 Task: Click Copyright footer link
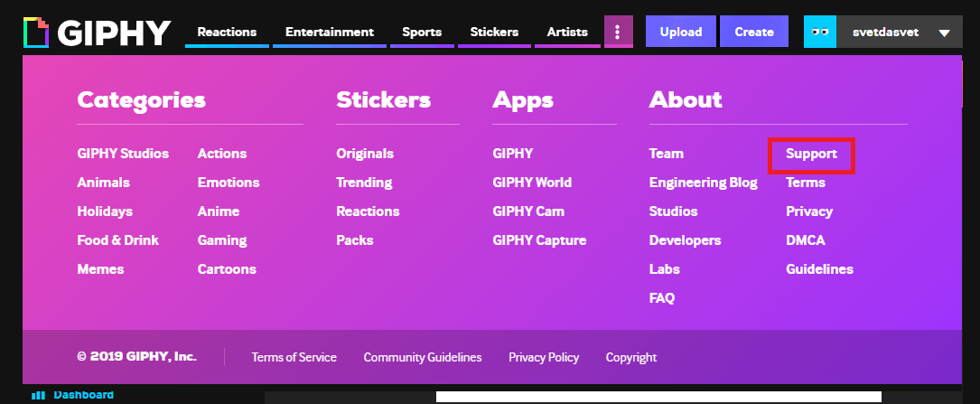(x=631, y=357)
